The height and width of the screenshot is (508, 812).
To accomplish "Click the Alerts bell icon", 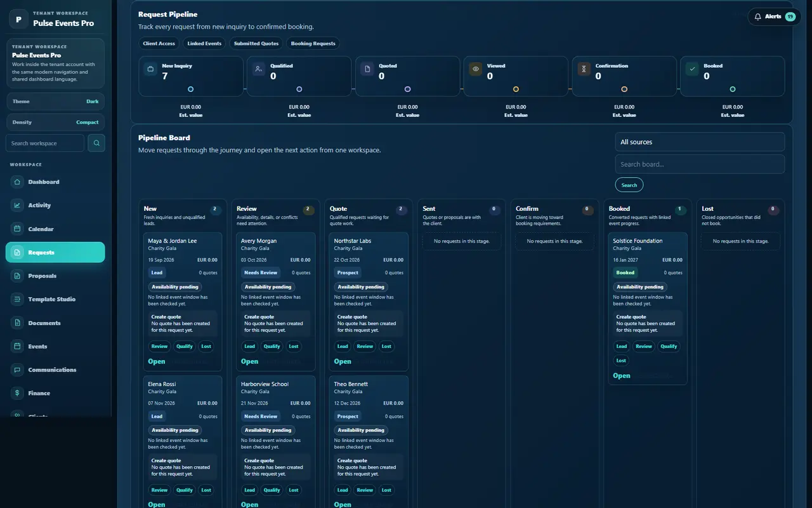I will 757,17.
